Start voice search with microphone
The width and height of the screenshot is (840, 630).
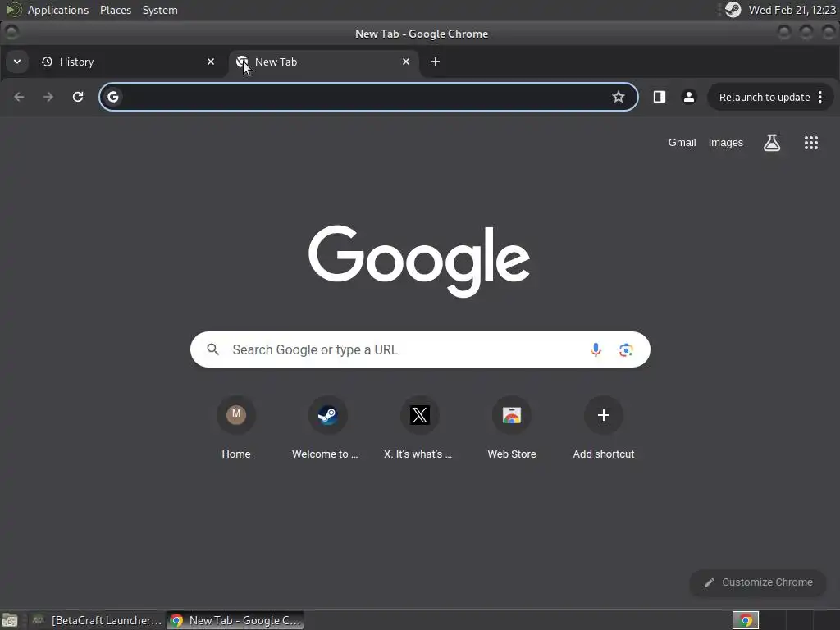(x=596, y=349)
